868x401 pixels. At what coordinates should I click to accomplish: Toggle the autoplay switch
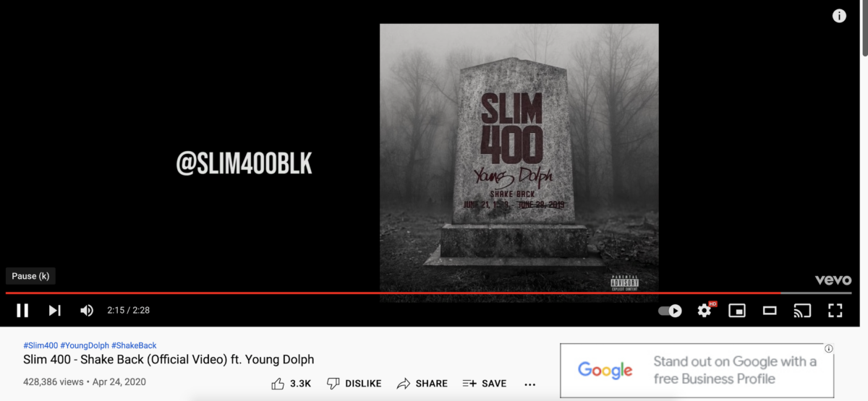pos(670,311)
